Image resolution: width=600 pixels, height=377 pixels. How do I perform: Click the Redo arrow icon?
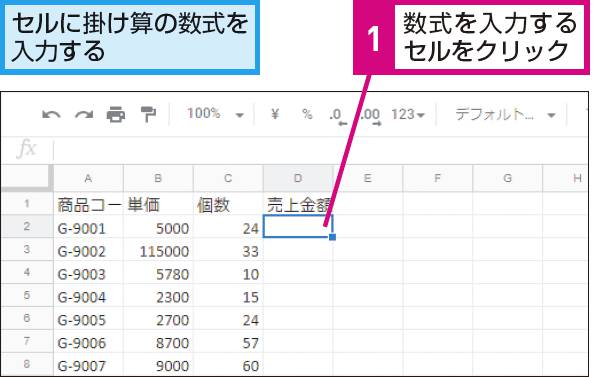pyautogui.click(x=84, y=114)
